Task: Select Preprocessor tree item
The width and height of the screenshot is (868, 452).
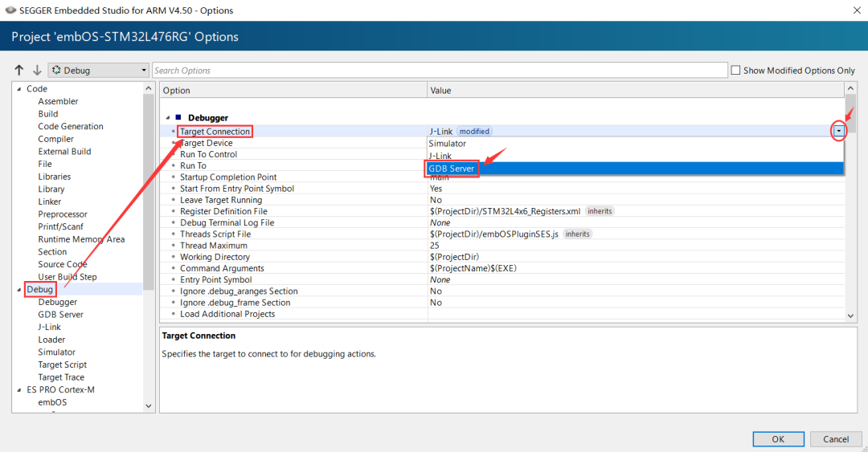Action: [x=63, y=214]
